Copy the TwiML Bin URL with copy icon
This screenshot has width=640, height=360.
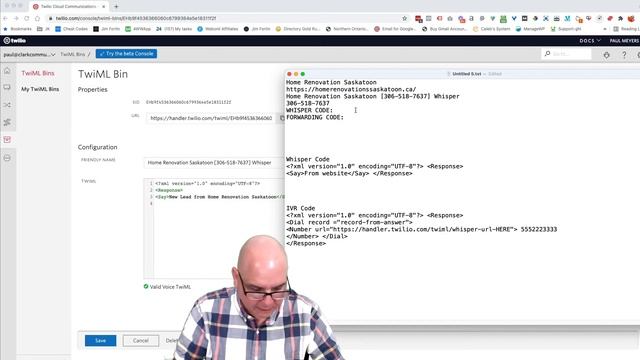point(282,118)
